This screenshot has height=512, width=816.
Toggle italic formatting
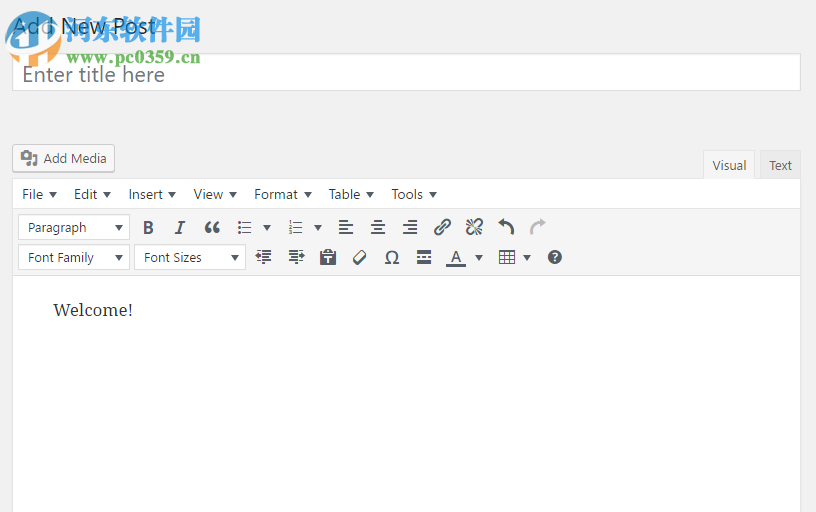pyautogui.click(x=180, y=227)
